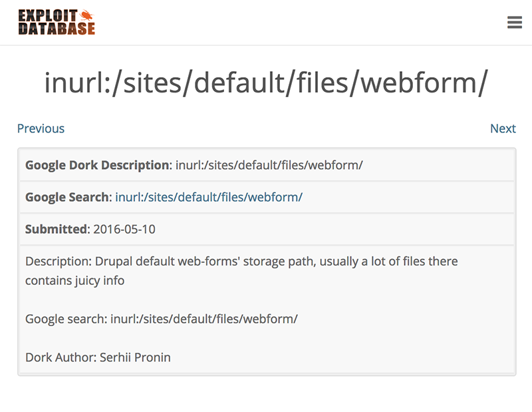This screenshot has height=412, width=532.
Task: Click the page heading inurl:/sites/default/files/webform/
Action: pyautogui.click(x=266, y=82)
